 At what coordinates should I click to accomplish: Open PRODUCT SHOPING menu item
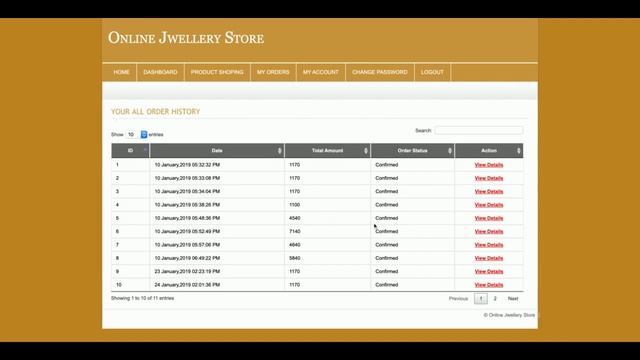pos(217,72)
